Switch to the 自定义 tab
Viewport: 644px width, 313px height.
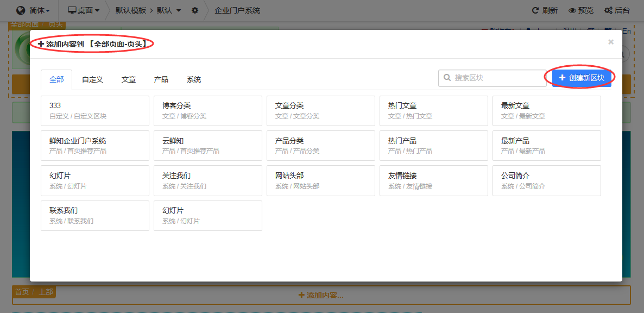coord(92,79)
